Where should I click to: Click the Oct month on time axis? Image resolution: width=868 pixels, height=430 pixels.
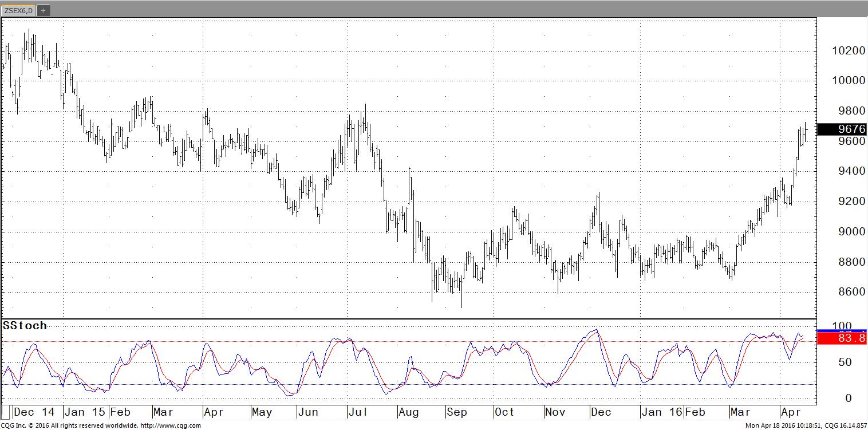[x=504, y=412]
